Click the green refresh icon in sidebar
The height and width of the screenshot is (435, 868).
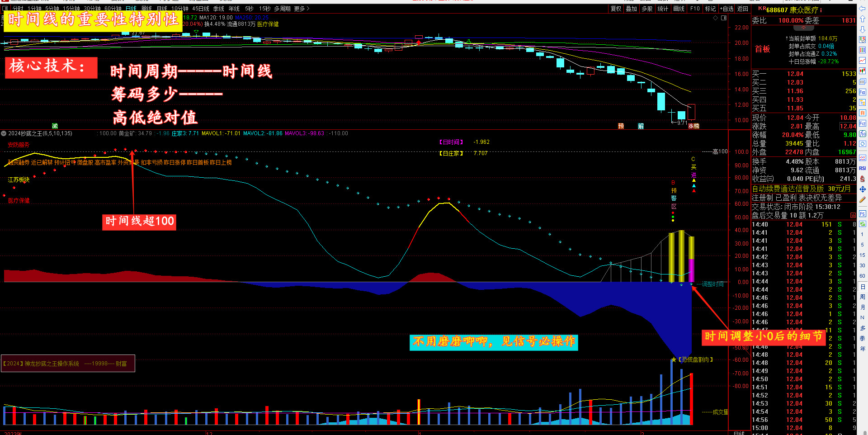863,224
